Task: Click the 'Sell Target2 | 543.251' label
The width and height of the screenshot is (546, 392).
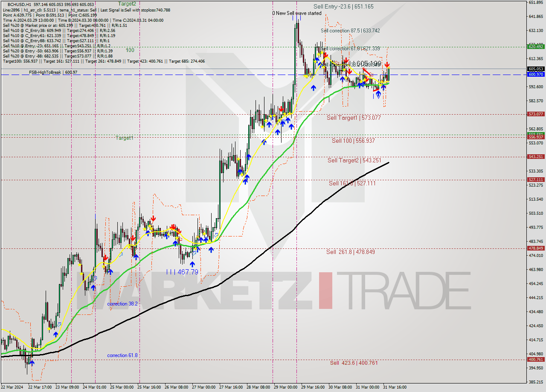Action: (x=354, y=160)
